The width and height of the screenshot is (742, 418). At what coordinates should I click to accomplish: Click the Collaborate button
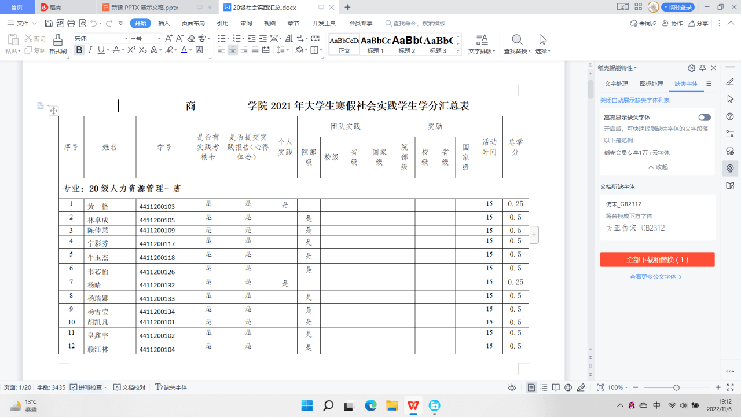[672, 23]
